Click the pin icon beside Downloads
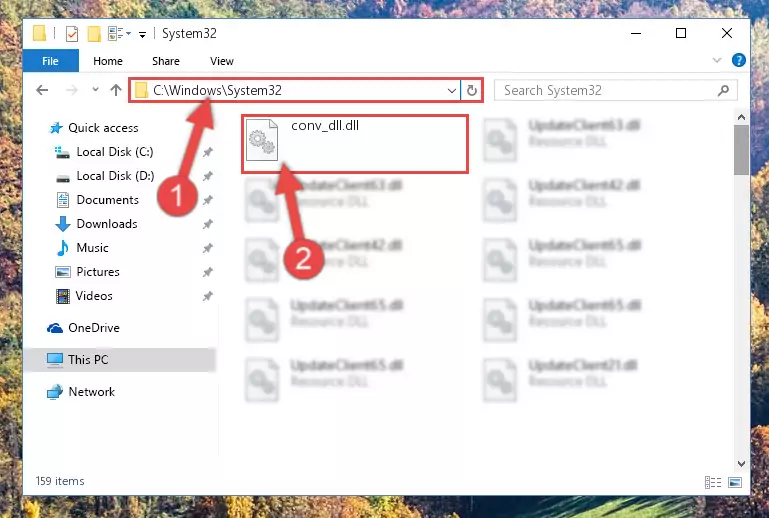Image resolution: width=769 pixels, height=518 pixels. (x=208, y=224)
